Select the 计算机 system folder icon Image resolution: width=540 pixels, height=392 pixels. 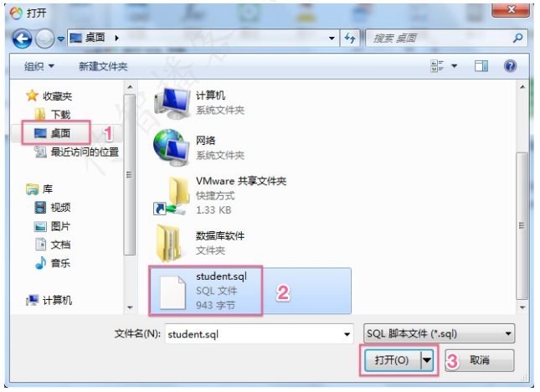[x=172, y=103]
